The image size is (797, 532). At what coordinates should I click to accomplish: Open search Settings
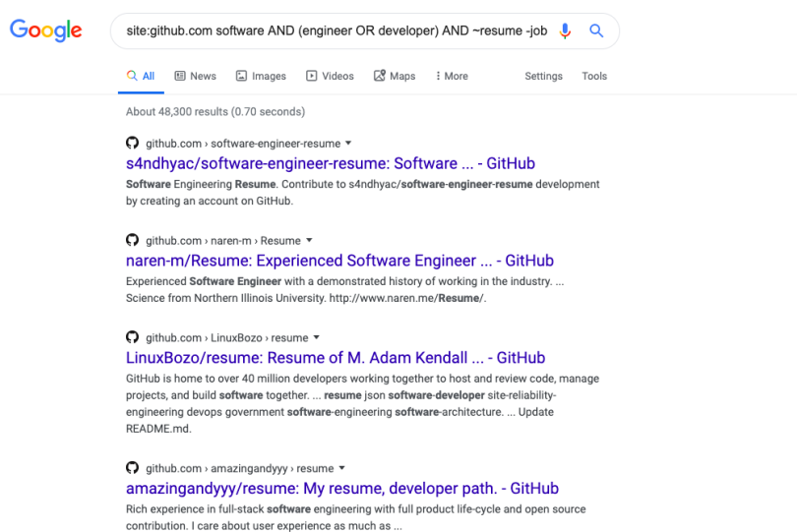click(543, 77)
